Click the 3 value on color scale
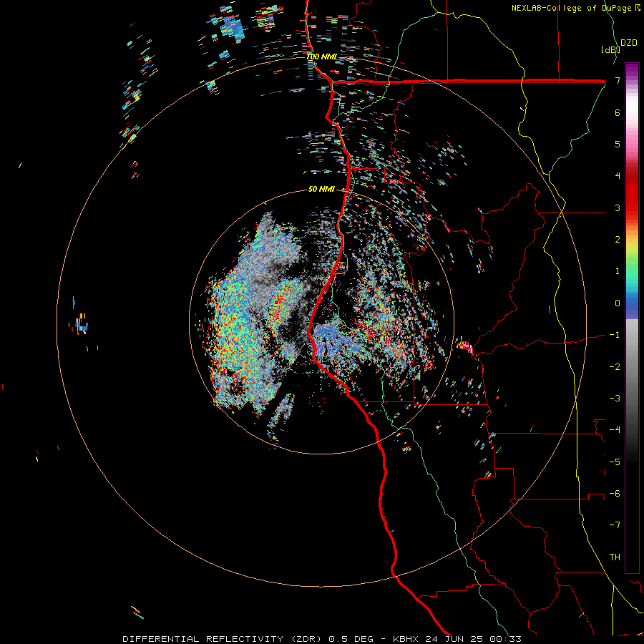Viewport: 644px width, 644px height. pos(618,208)
